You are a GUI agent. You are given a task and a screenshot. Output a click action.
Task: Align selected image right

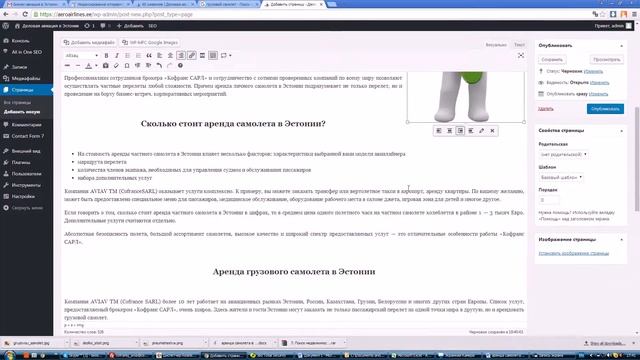coord(460,131)
